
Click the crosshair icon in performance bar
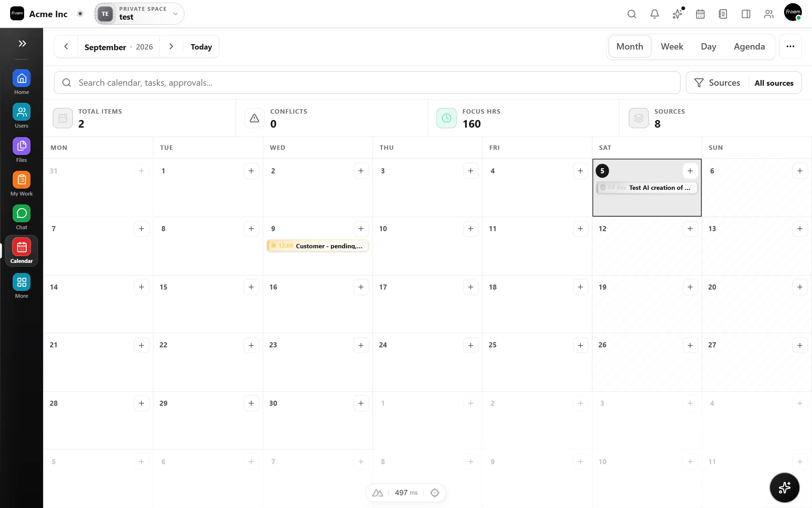435,492
